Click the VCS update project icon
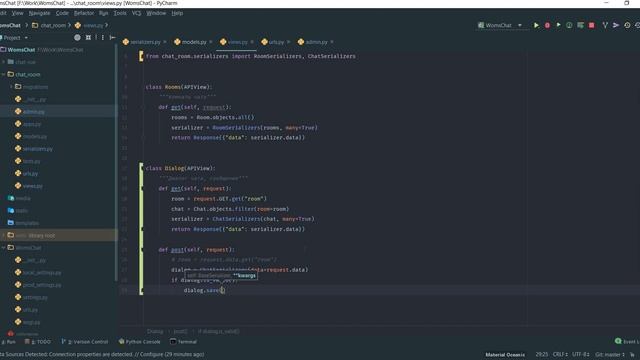The image size is (640, 360). (605, 25)
